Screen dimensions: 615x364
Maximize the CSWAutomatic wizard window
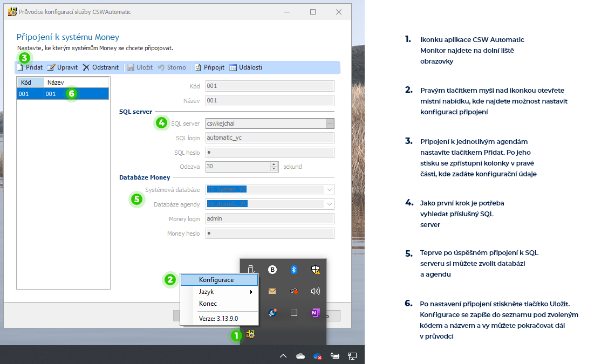click(313, 12)
